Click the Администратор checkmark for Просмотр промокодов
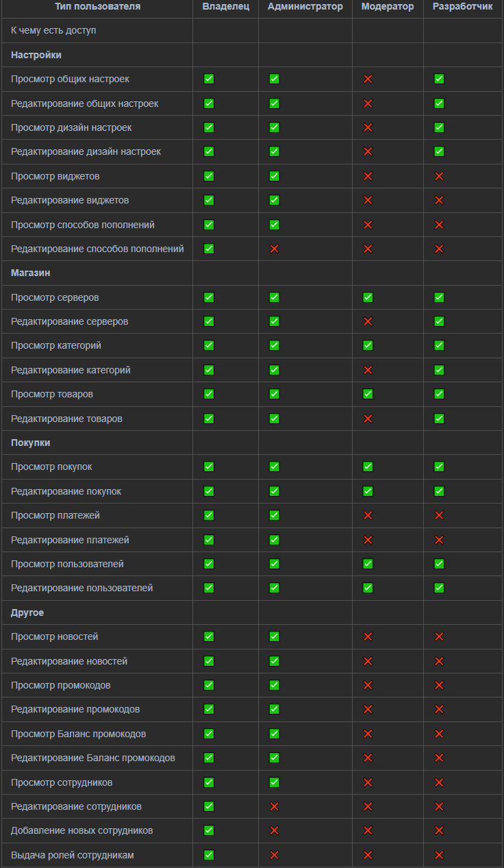Image resolution: width=504 pixels, height=868 pixels. 275,685
